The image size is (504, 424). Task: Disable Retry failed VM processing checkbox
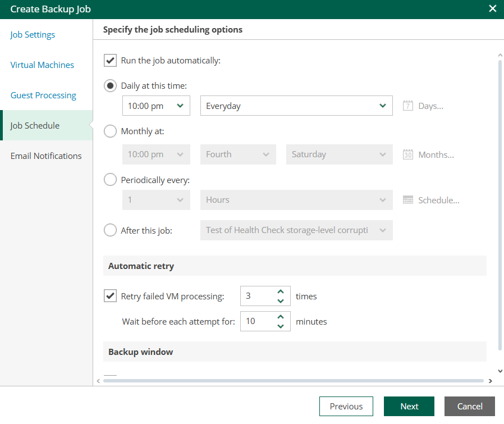[x=111, y=296]
